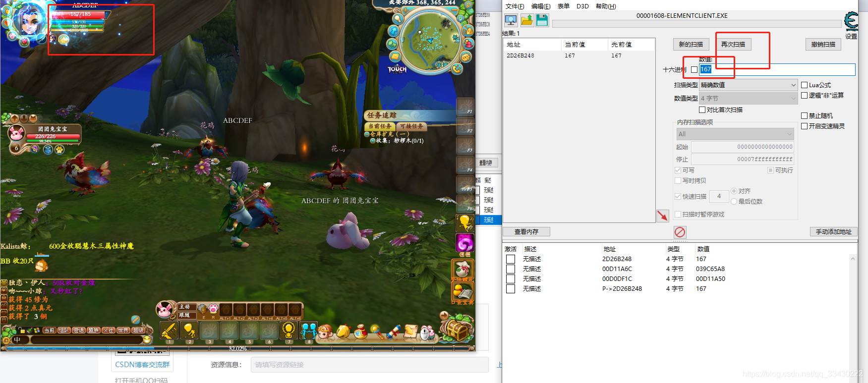Select the yellow figure skill in slot 2
The width and height of the screenshot is (868, 383).
(189, 331)
